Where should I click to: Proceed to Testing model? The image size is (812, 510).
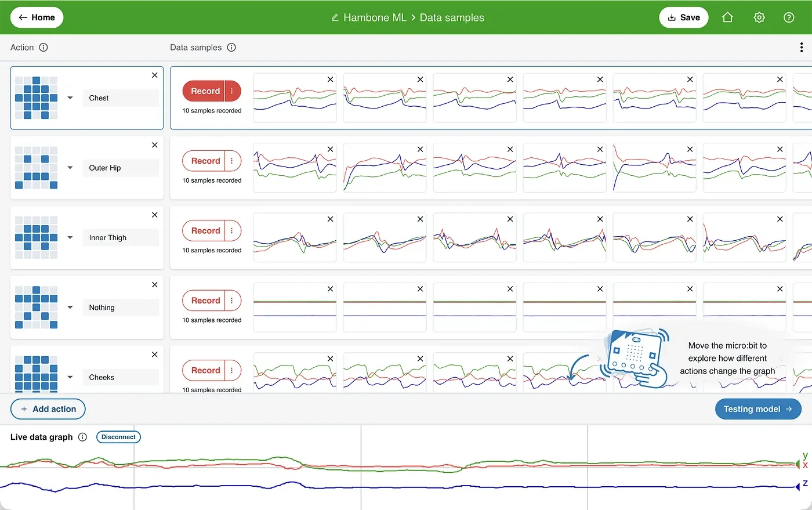click(x=758, y=409)
